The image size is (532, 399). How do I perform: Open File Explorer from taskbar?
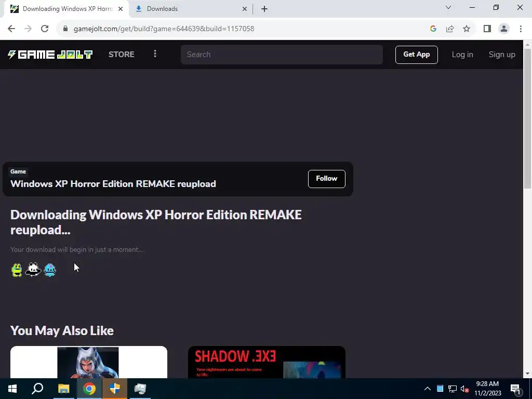click(x=63, y=389)
